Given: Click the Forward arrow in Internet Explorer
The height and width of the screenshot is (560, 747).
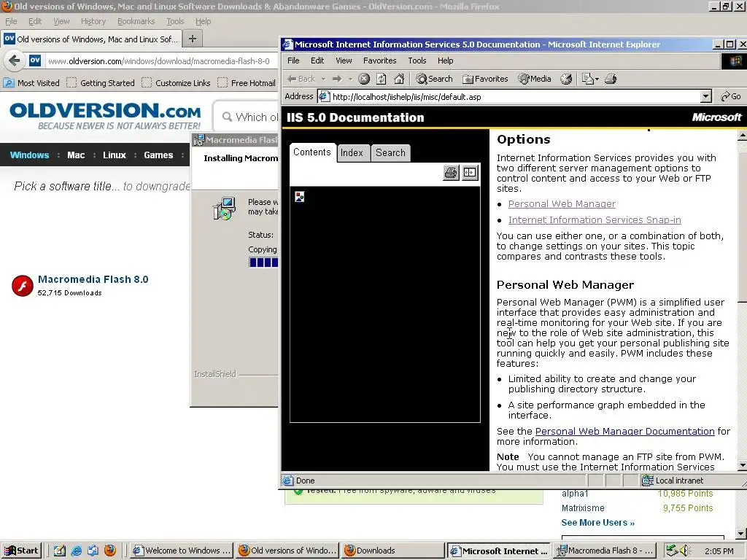Looking at the screenshot, I should click(337, 79).
